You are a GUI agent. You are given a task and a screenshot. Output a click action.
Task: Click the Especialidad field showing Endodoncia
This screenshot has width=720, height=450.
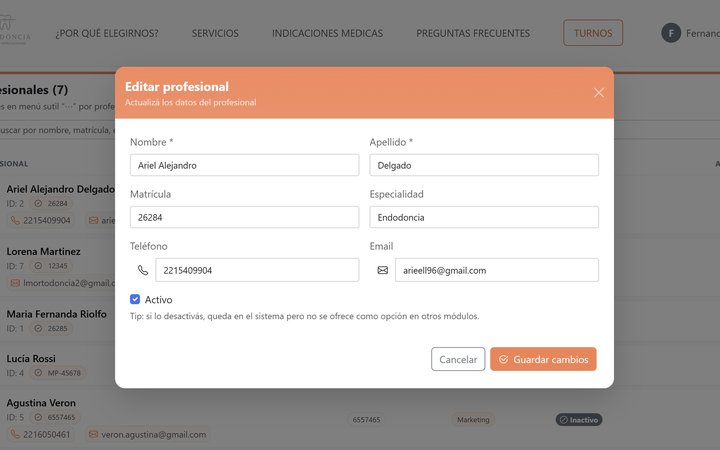[x=484, y=217]
